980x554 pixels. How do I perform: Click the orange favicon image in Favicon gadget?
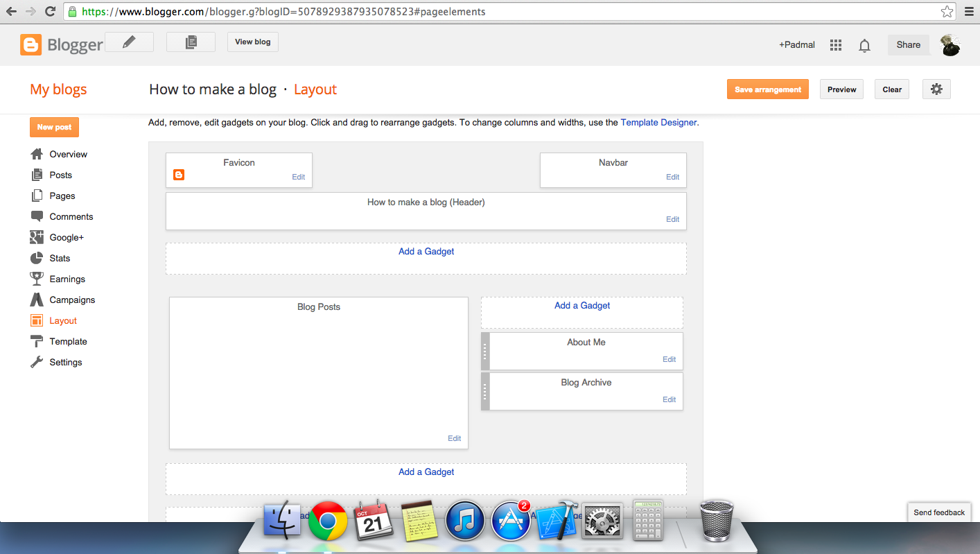pos(179,175)
